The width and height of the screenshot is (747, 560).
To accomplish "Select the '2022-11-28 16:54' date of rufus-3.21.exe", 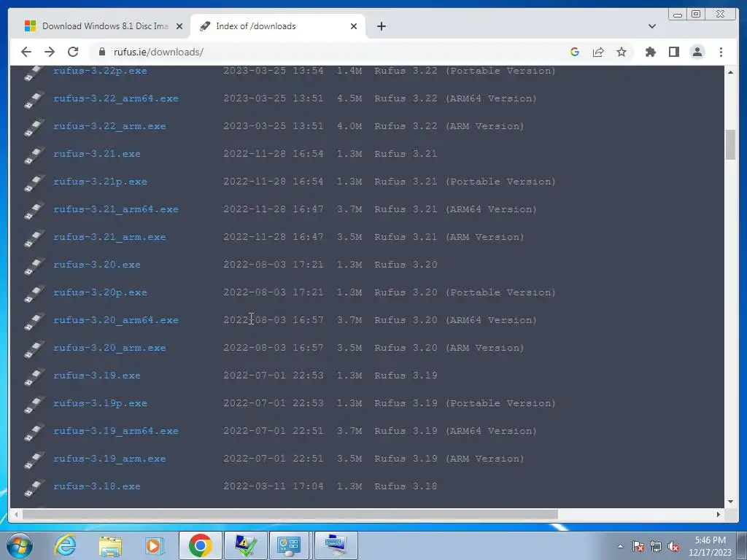I will pos(273,154).
